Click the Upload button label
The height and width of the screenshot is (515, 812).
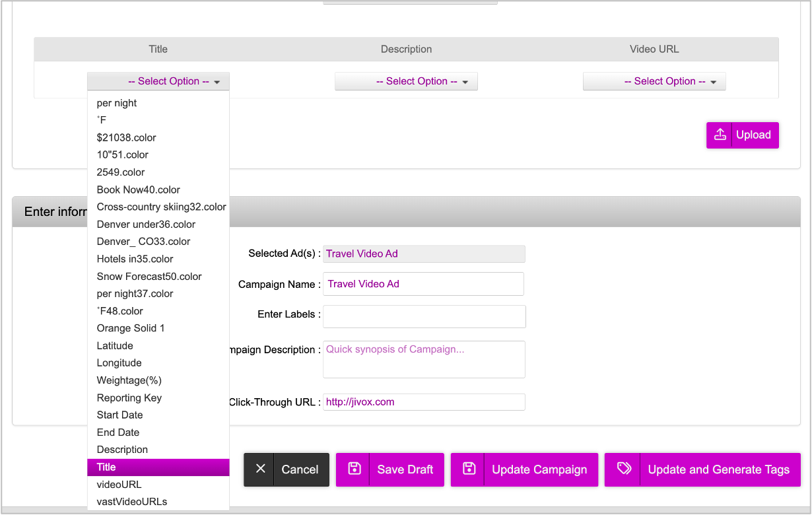753,135
